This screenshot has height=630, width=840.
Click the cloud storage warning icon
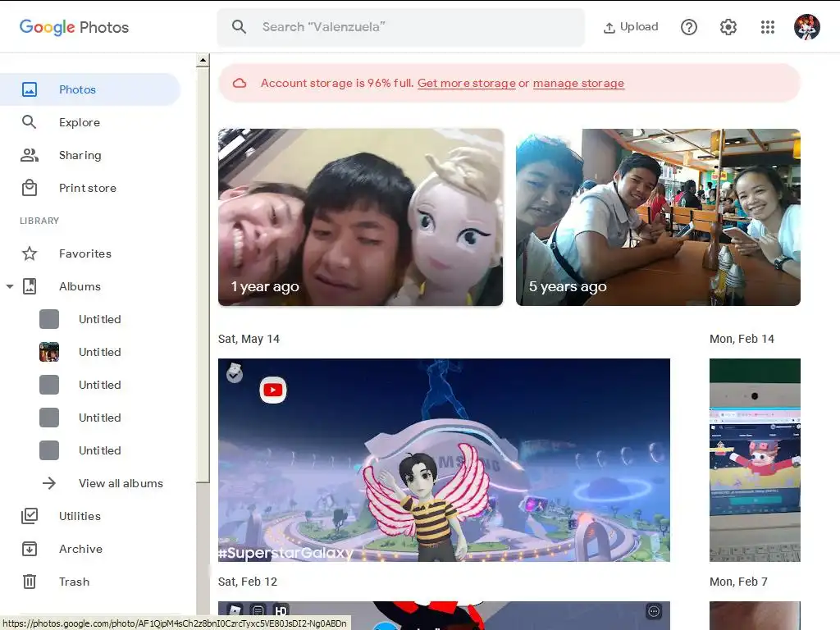pyautogui.click(x=240, y=83)
